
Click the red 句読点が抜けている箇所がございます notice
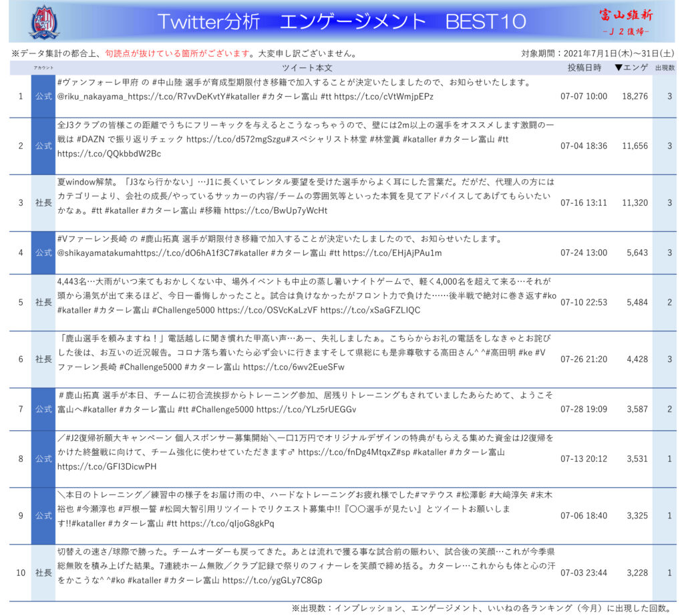[177, 53]
